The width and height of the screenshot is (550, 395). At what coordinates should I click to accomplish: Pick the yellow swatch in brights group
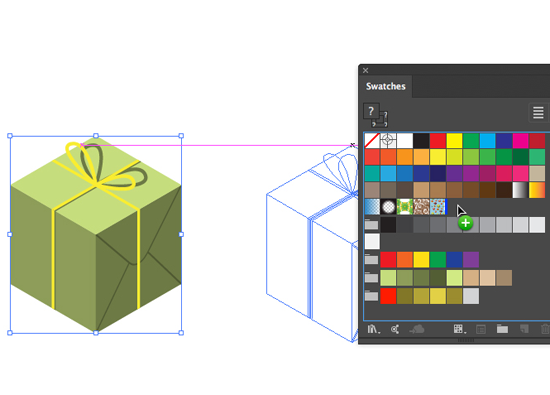pyautogui.click(x=421, y=260)
